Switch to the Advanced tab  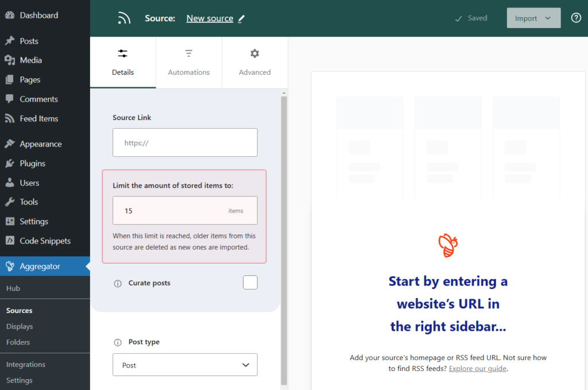point(254,63)
